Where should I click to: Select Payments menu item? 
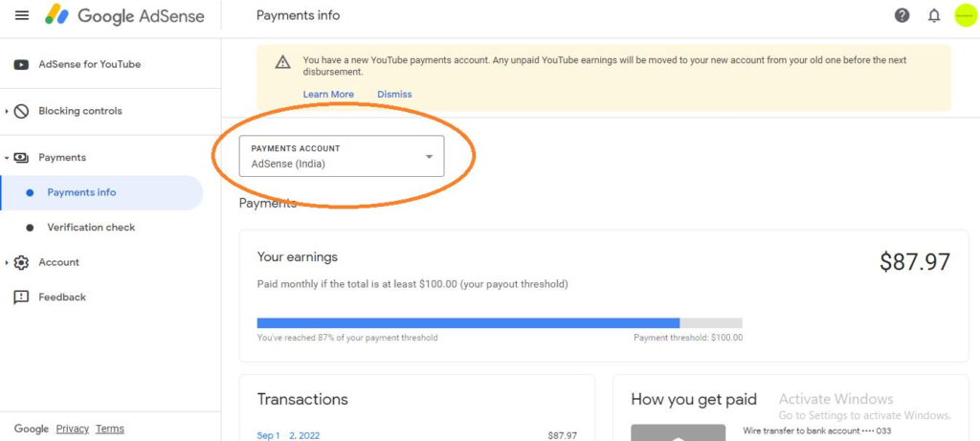click(62, 158)
